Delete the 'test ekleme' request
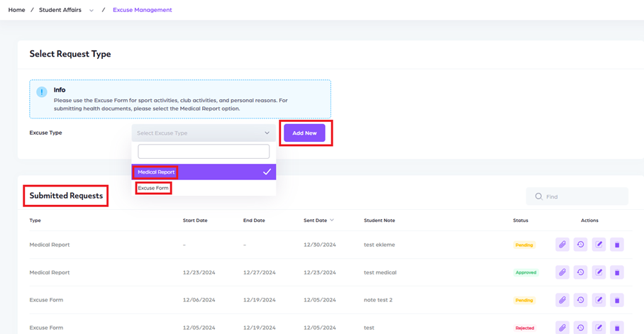This screenshot has height=334, width=644. pyautogui.click(x=617, y=245)
